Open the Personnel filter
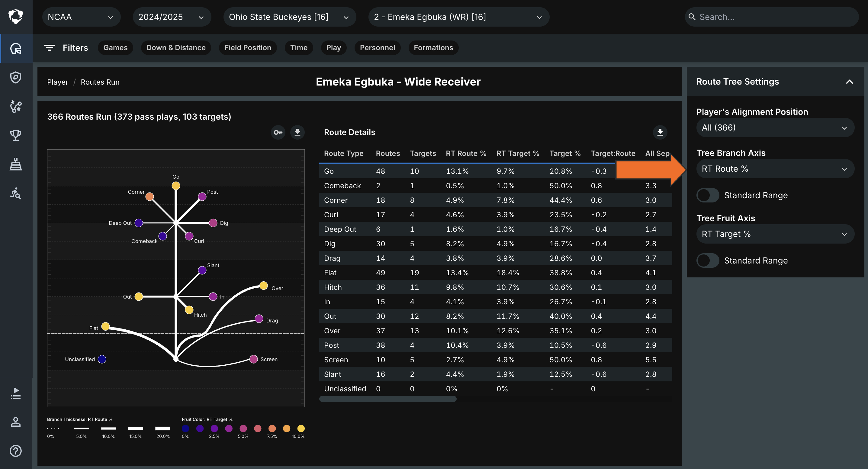 coord(378,48)
